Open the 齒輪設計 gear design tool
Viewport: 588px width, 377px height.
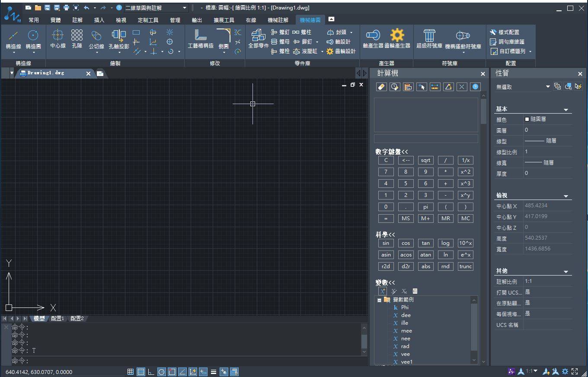tap(341, 51)
